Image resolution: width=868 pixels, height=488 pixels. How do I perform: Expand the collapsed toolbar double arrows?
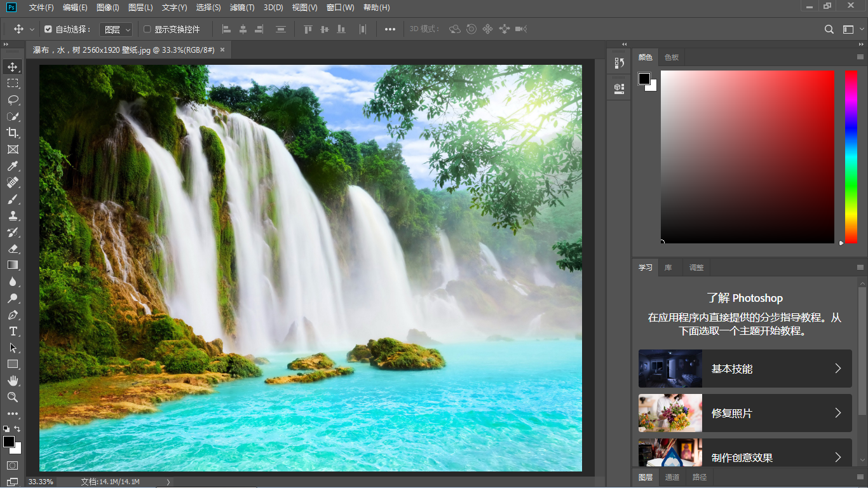coord(6,44)
